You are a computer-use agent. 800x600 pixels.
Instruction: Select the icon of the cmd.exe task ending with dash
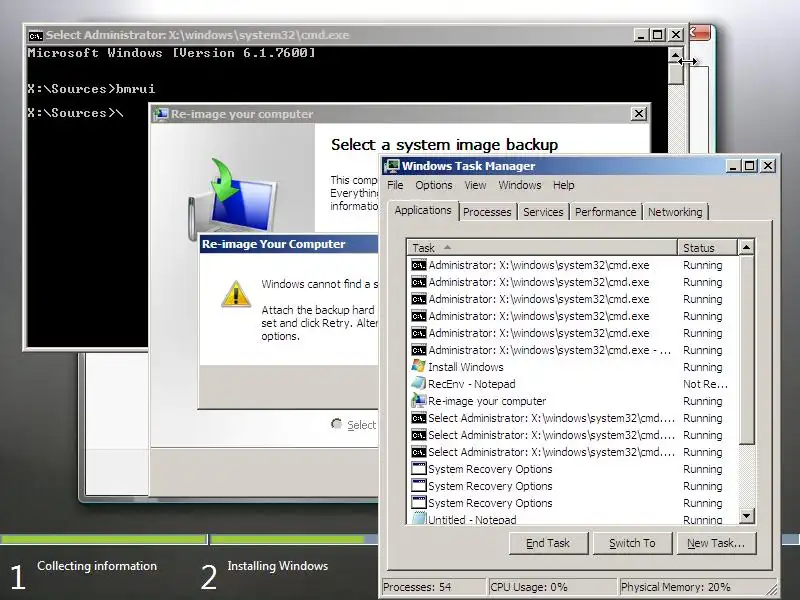tap(418, 350)
